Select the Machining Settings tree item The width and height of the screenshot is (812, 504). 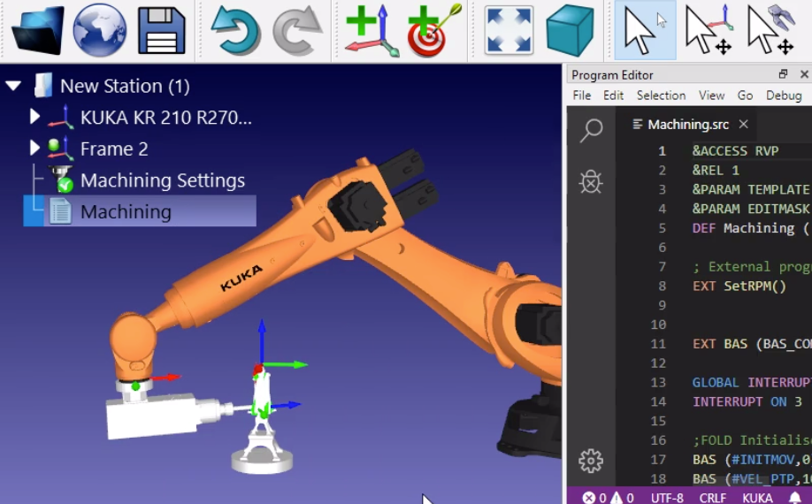point(162,180)
